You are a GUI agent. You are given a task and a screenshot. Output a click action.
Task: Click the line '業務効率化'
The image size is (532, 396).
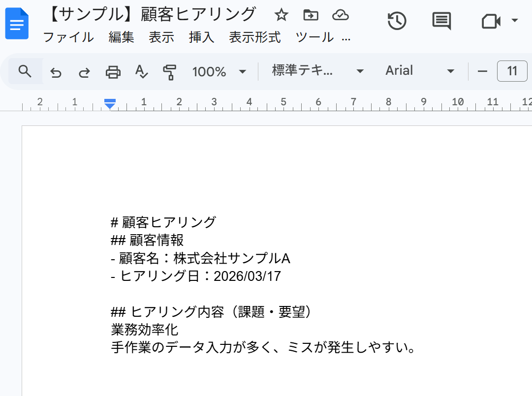pyautogui.click(x=145, y=330)
